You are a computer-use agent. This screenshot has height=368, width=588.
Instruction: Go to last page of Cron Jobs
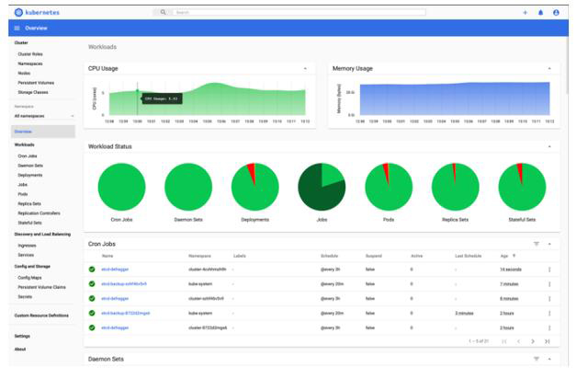click(548, 341)
